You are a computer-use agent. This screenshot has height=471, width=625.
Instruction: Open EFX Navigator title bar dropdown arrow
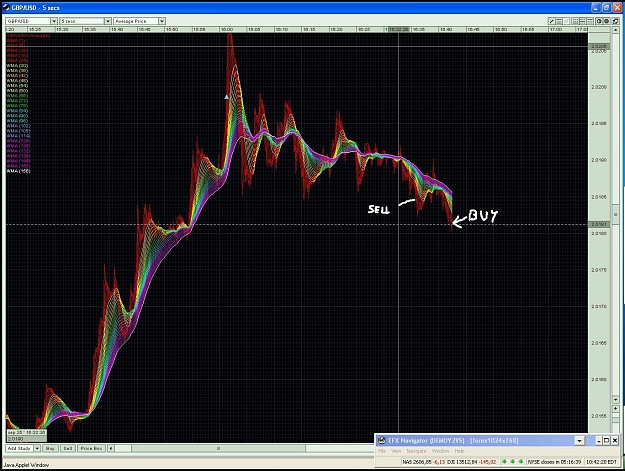(580, 441)
